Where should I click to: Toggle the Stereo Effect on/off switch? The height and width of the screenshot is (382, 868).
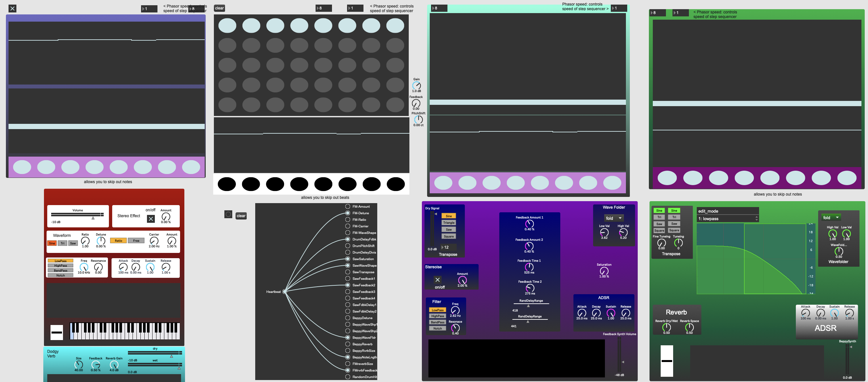pos(151,219)
